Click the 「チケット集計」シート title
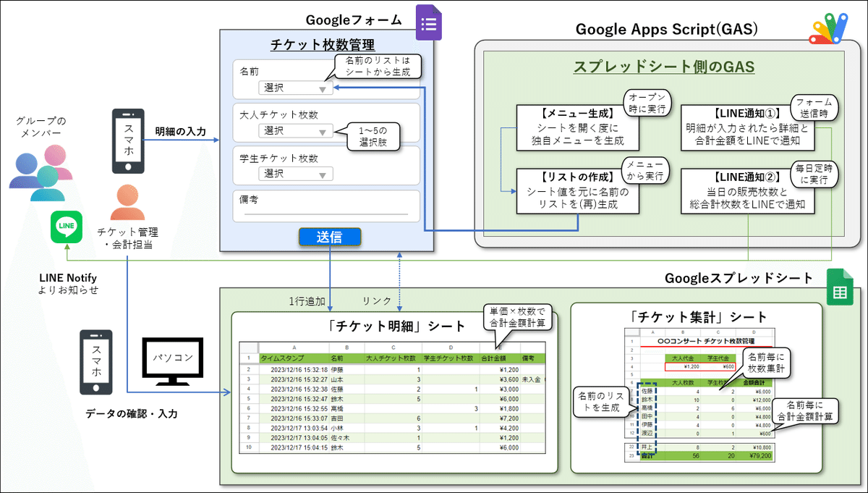The image size is (868, 493). (x=697, y=316)
